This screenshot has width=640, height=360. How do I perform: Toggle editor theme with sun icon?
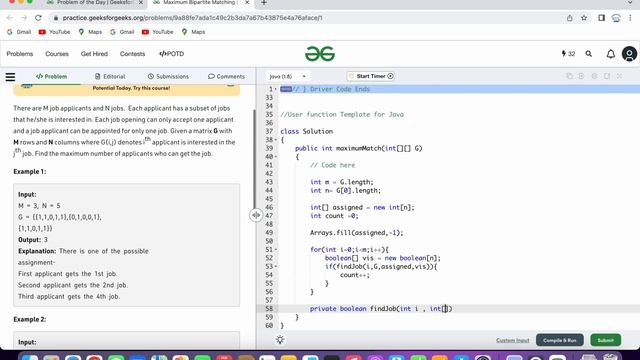point(280,340)
